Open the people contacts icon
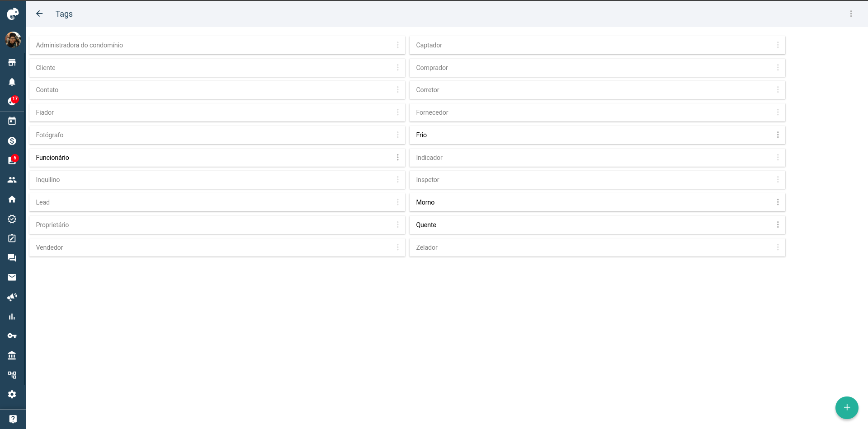 [x=12, y=180]
